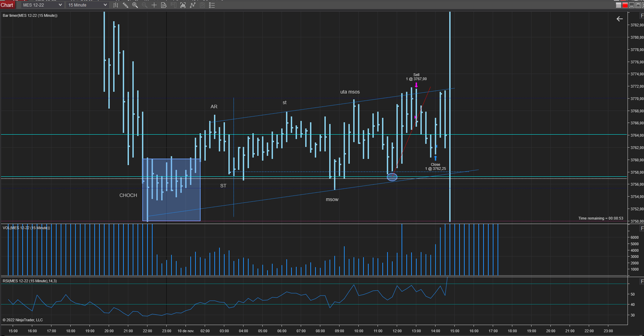Click the F button on the RSI panel scale
The image size is (644, 336).
641,281
